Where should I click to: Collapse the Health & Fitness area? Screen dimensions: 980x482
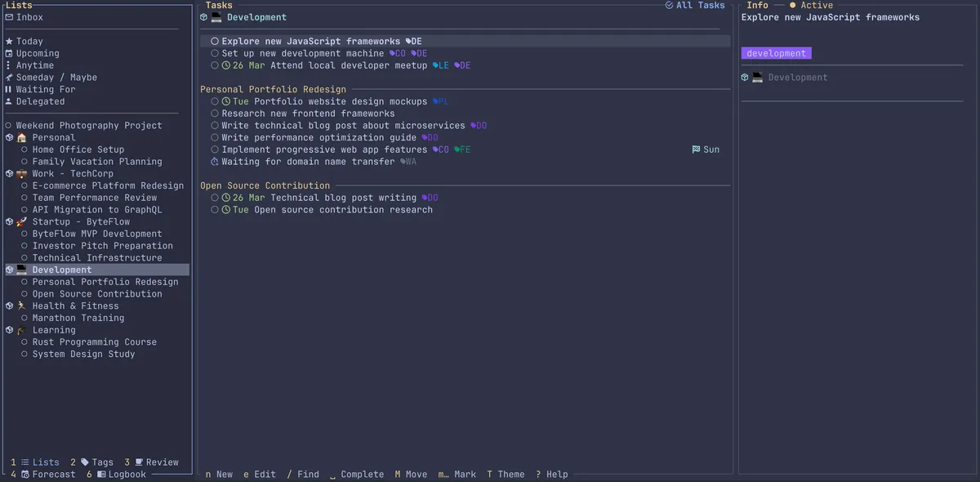(x=9, y=306)
